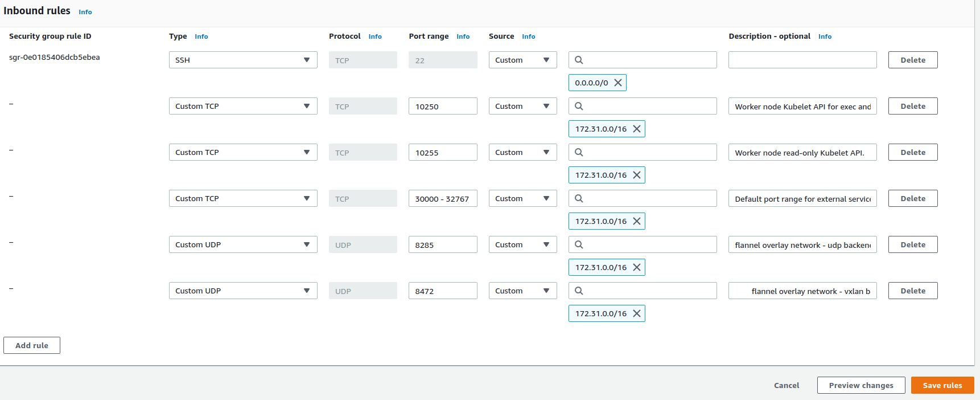Screen dimensions: 980x400
Task: Delete the 30000 - 32767 port rule
Action: point(913,198)
